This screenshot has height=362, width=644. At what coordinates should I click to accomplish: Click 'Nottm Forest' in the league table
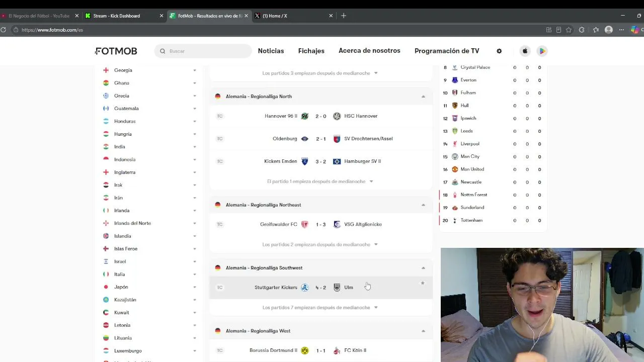[474, 195]
